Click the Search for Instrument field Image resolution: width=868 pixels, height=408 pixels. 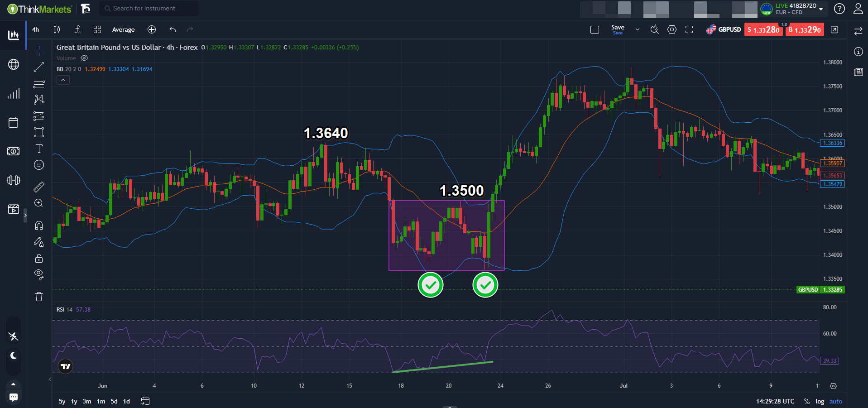click(x=149, y=8)
